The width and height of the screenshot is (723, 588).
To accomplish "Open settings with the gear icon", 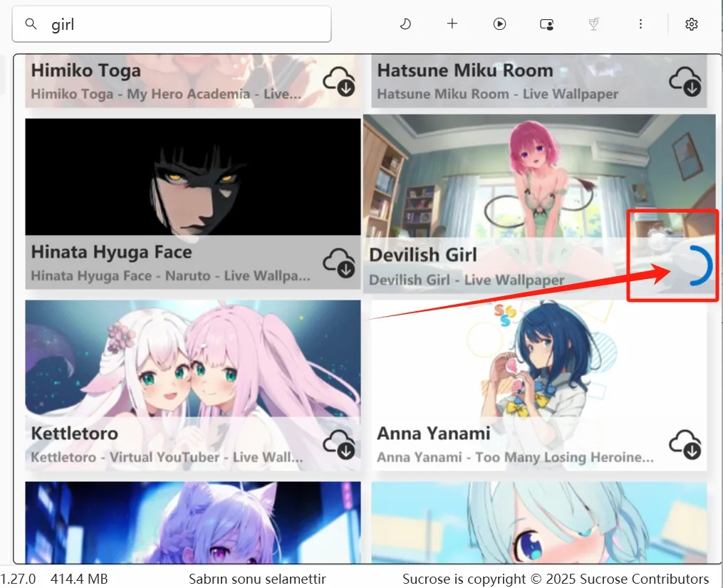I will click(691, 24).
